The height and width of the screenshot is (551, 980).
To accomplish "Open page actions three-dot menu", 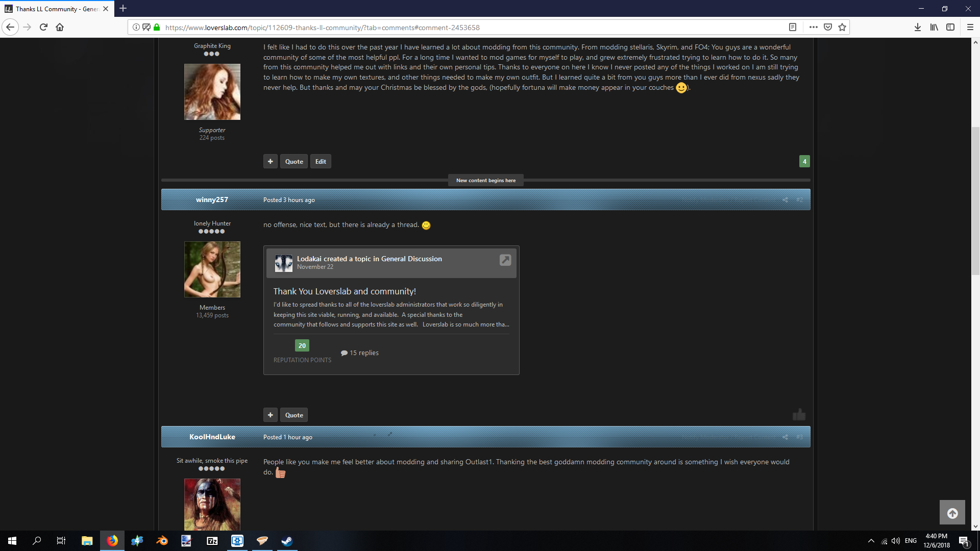I will pyautogui.click(x=814, y=28).
